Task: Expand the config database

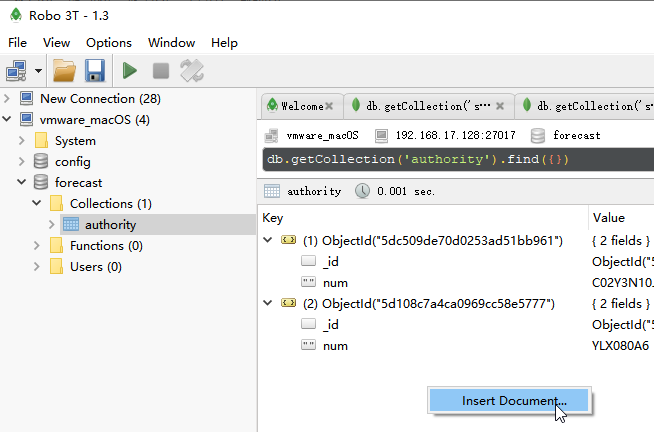Action: coord(22,161)
